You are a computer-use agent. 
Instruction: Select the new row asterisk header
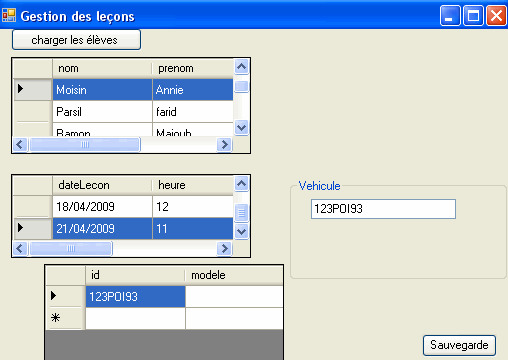point(66,318)
